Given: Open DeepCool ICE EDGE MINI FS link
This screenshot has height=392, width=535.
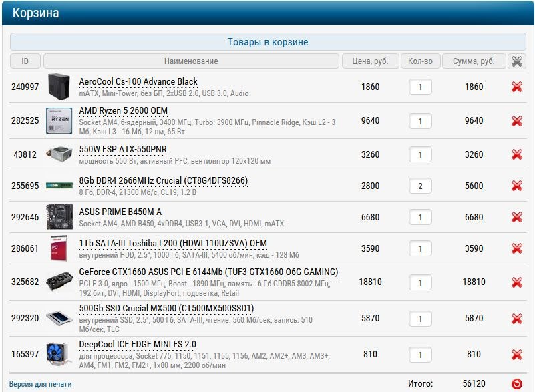Looking at the screenshot, I should [138, 344].
